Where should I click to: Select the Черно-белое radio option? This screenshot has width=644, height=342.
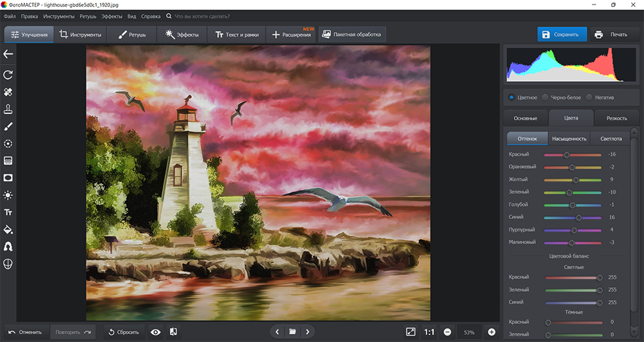pos(545,97)
